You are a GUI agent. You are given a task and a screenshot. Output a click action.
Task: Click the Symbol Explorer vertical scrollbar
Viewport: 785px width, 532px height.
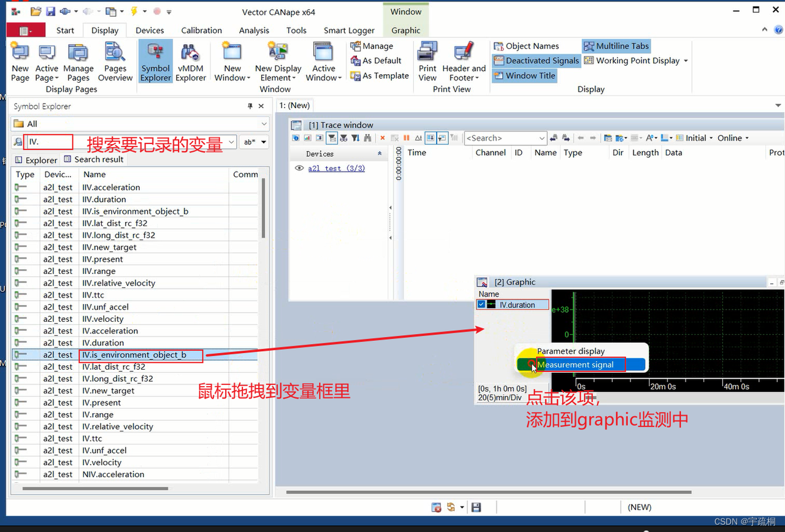coord(263,208)
